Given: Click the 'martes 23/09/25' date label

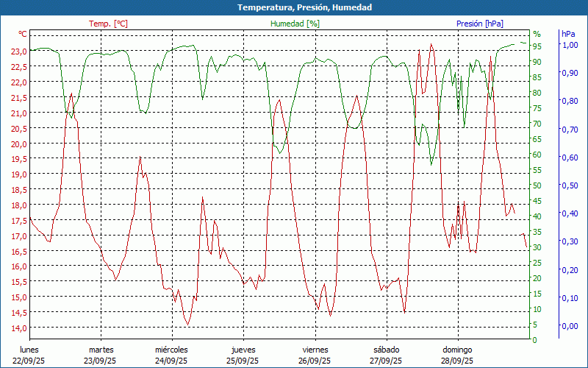Looking at the screenshot, I should [101, 355].
